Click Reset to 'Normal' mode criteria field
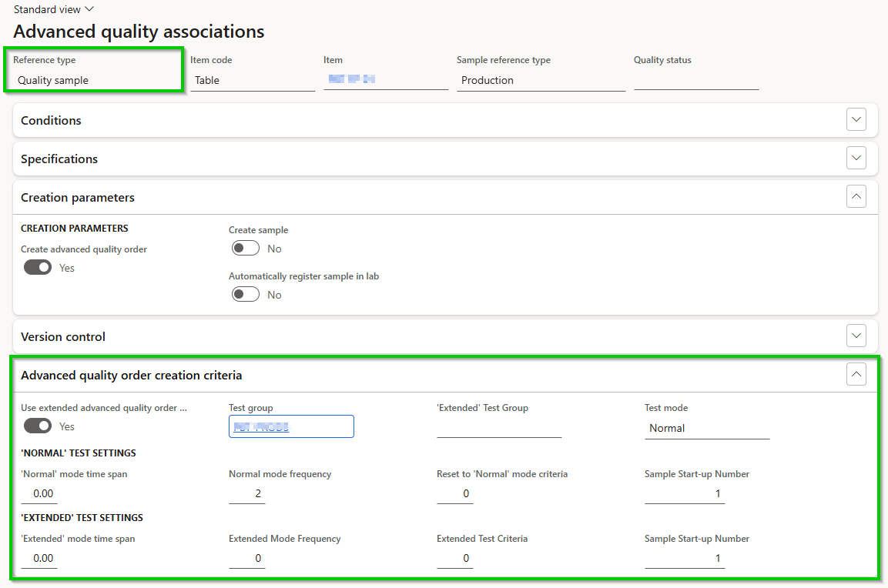The width and height of the screenshot is (888, 588). [455, 493]
